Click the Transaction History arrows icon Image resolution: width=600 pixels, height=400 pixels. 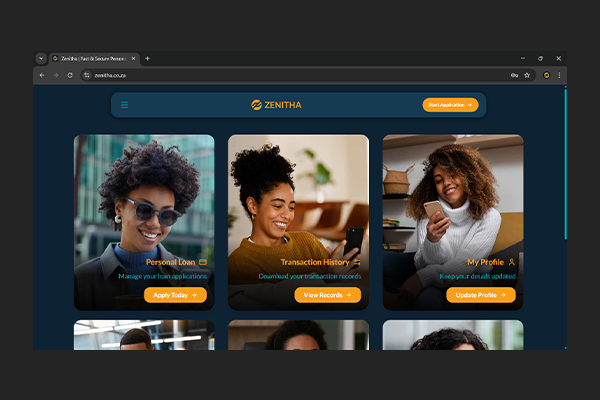click(x=357, y=262)
